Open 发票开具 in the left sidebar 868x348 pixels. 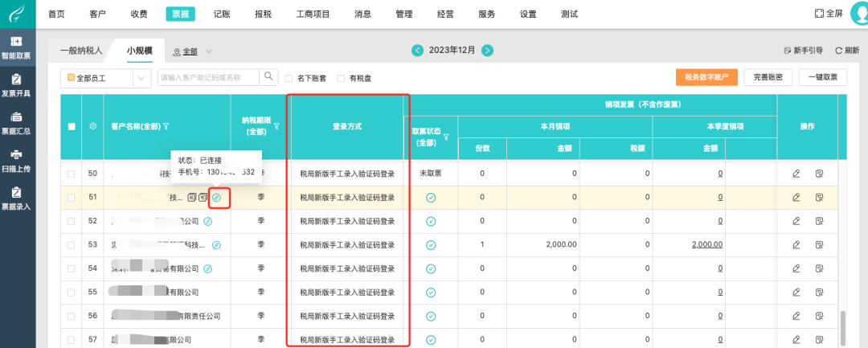coord(16,85)
